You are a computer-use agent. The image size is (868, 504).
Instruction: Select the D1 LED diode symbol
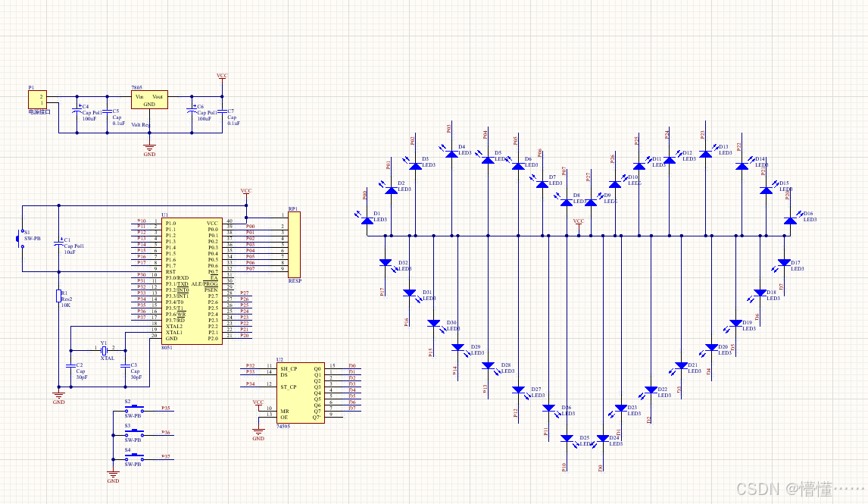pos(366,219)
